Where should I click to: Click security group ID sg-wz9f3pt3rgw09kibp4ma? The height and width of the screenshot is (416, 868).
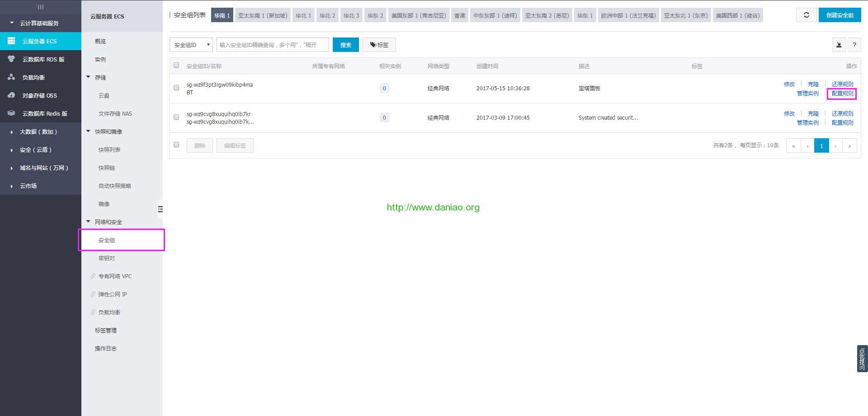click(220, 85)
